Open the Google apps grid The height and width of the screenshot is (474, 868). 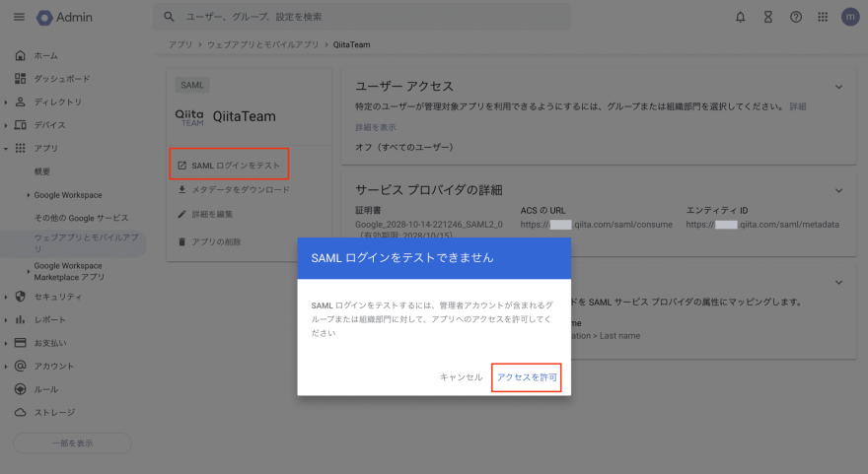point(823,17)
